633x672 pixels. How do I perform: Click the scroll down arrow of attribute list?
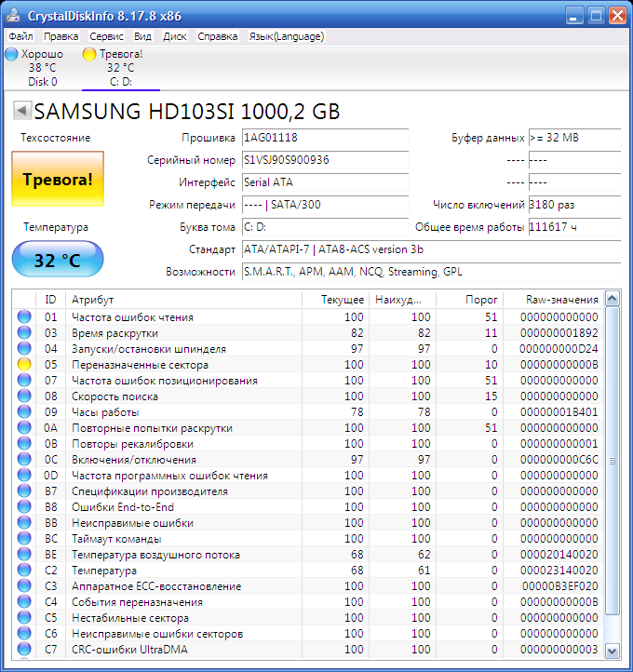click(x=612, y=651)
